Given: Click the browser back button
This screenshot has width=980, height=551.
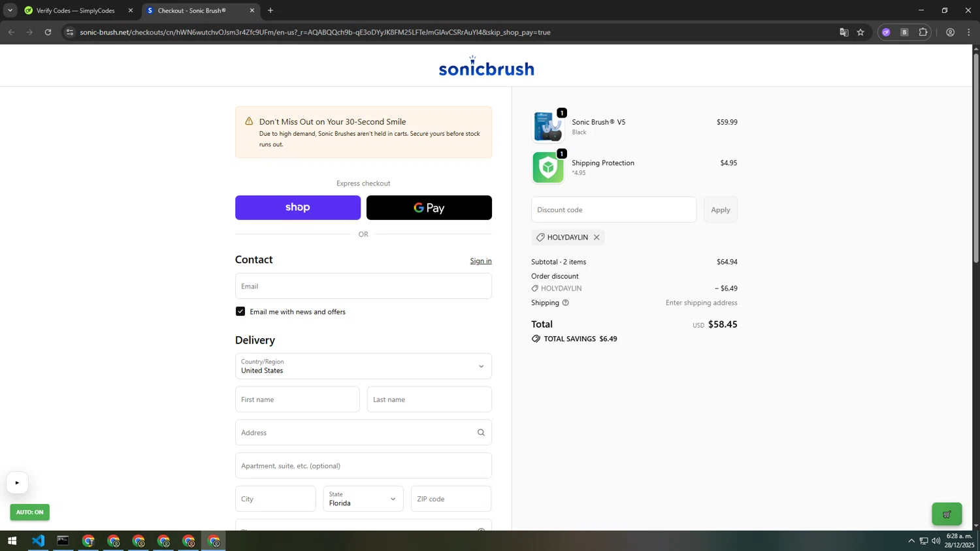Looking at the screenshot, I should [11, 32].
